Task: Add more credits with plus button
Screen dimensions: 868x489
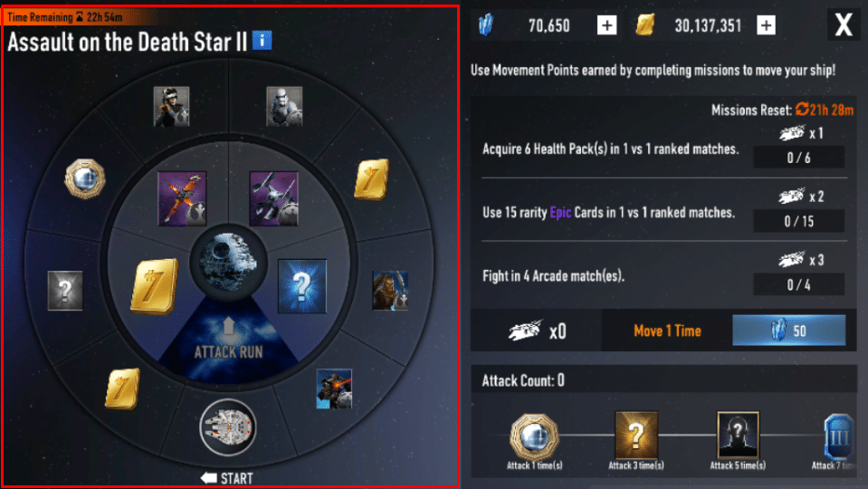Action: tap(766, 25)
